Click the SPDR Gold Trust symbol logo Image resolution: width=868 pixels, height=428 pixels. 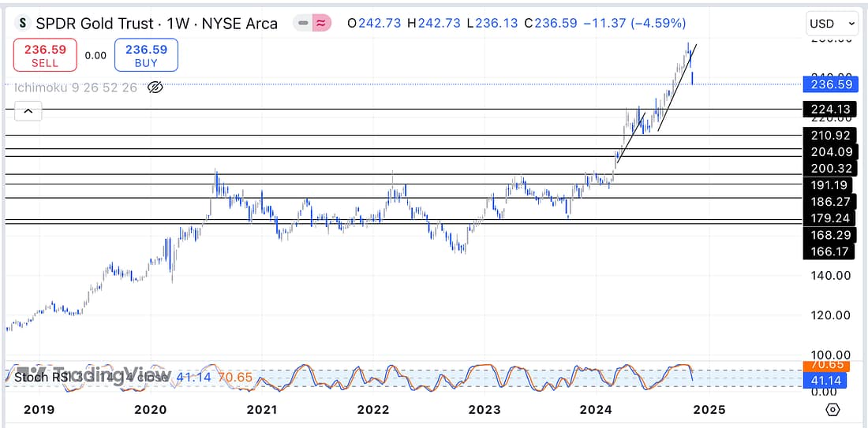point(24,23)
